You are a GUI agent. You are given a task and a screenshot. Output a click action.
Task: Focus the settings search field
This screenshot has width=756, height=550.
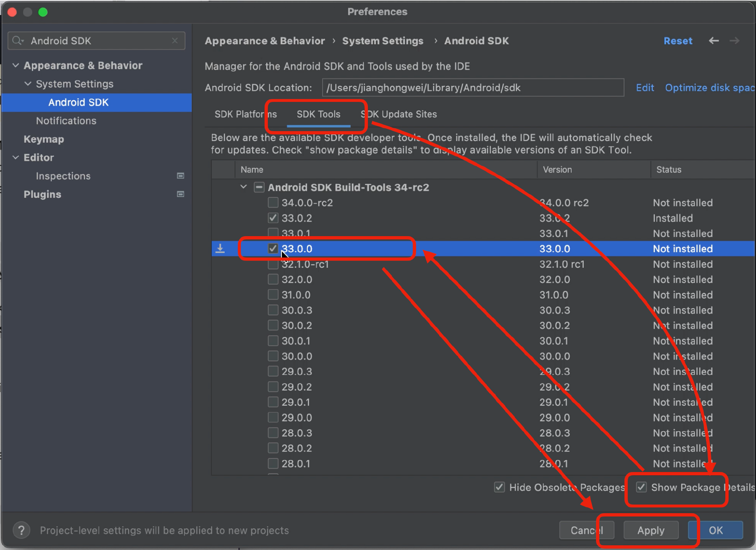click(96, 41)
